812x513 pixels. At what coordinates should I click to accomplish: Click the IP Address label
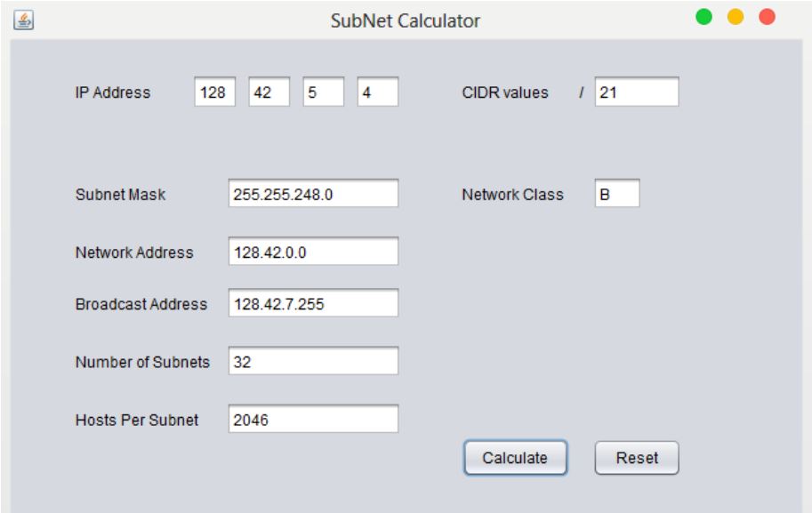113,92
